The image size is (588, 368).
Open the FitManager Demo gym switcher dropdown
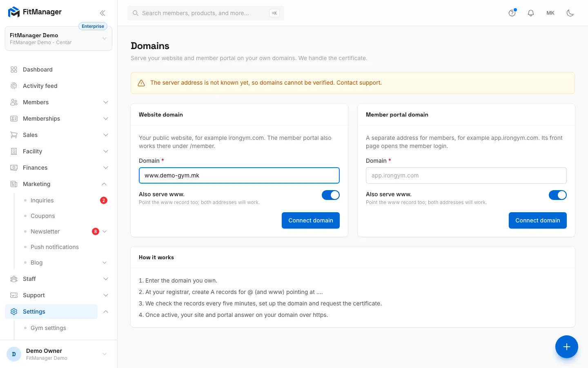tap(58, 38)
